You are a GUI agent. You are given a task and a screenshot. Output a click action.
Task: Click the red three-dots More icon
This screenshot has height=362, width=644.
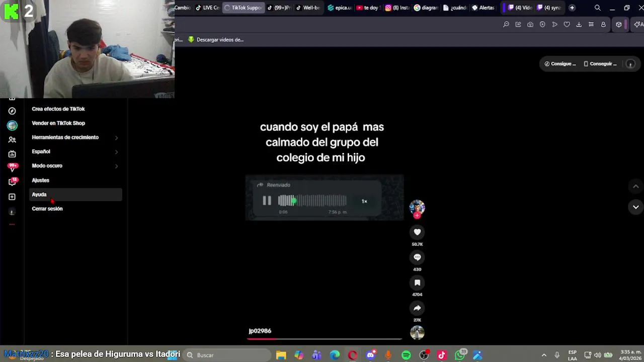12,224
